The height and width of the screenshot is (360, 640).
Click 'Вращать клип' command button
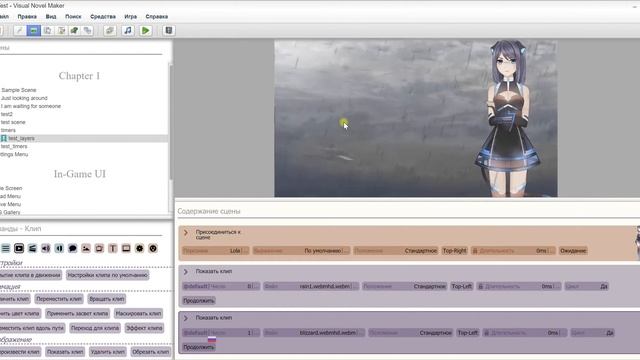click(107, 299)
